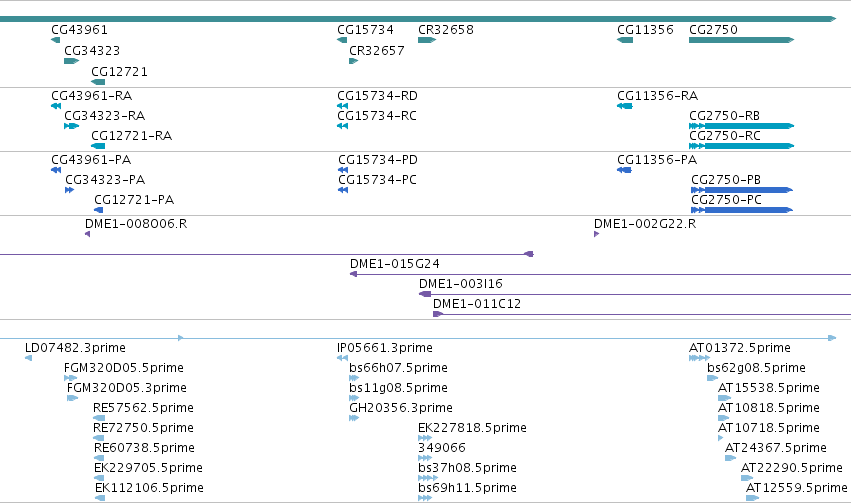Click the DME1-011C12 clone start glyph
Viewport: 851px width, 503px height.
438,314
